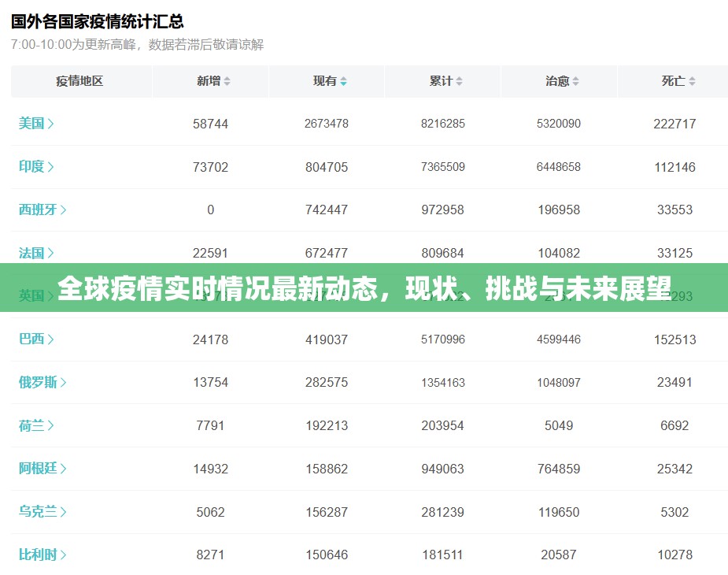Click 美国 death count 222717

pyautogui.click(x=674, y=124)
